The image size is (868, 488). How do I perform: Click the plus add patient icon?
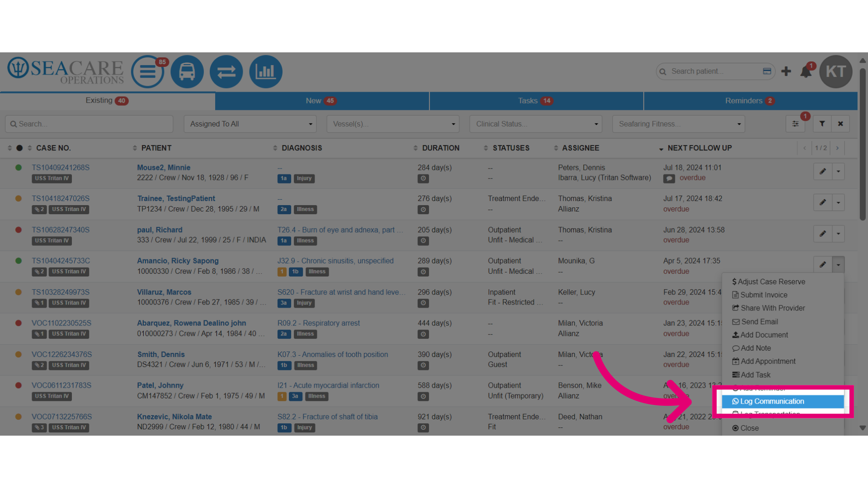[786, 71]
